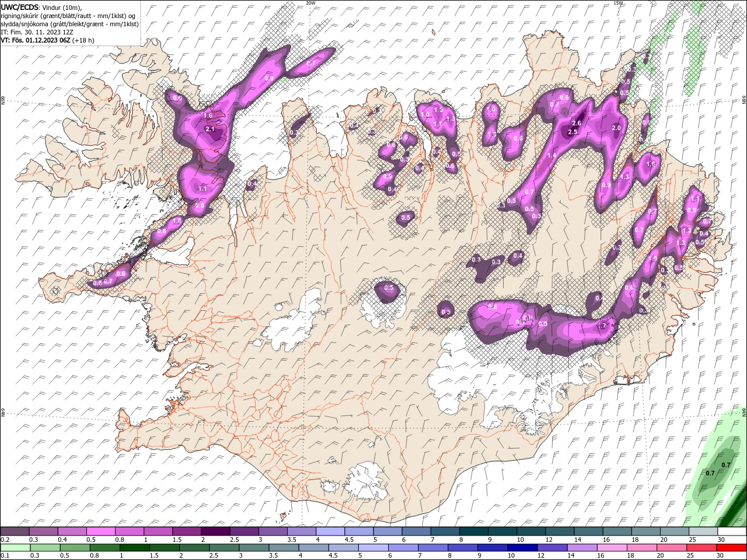747x560 pixels.
Task: Click the pale green 0.1–0.3 rain scale swatch
Action: 15,547
